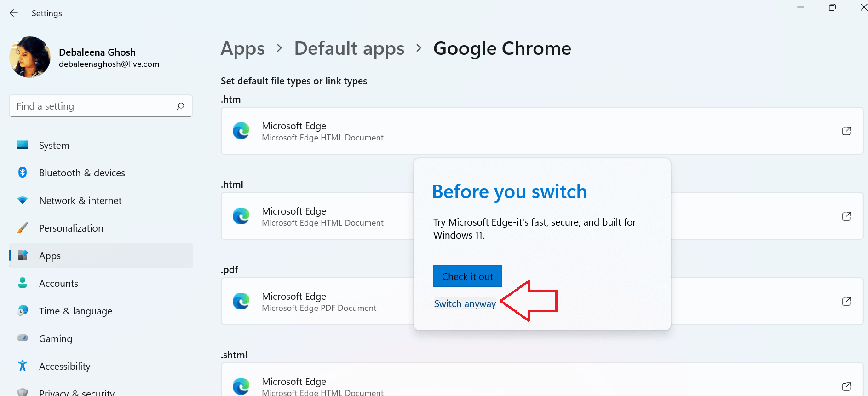Image resolution: width=868 pixels, height=396 pixels.
Task: Open Time & language settings
Action: [75, 311]
